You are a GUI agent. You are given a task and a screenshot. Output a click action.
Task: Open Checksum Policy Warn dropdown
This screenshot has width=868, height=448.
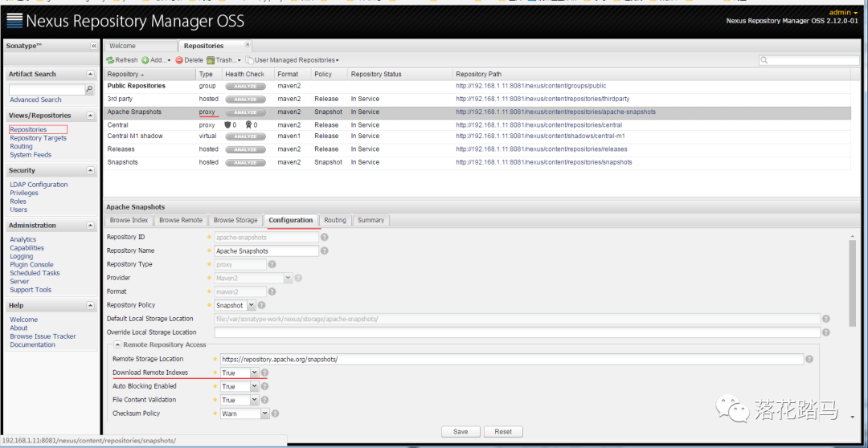tap(264, 413)
